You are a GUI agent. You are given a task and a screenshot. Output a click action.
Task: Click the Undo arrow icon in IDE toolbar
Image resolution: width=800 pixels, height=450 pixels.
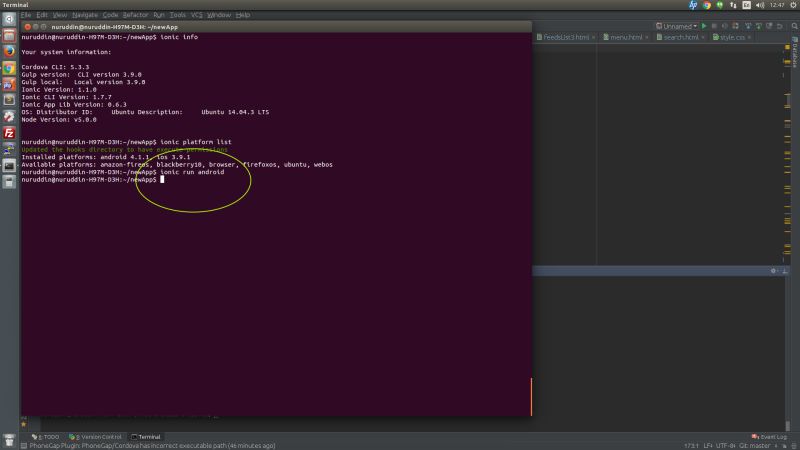pyautogui.click(x=780, y=26)
